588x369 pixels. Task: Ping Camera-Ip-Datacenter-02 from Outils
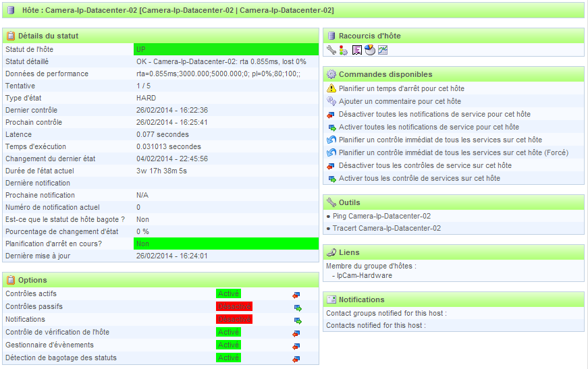381,216
